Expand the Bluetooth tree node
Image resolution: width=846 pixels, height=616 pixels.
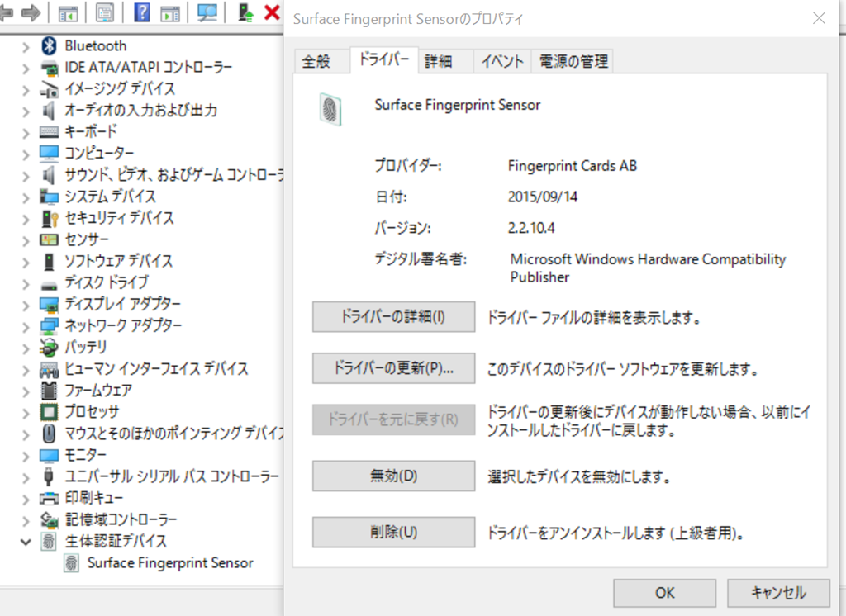click(26, 47)
